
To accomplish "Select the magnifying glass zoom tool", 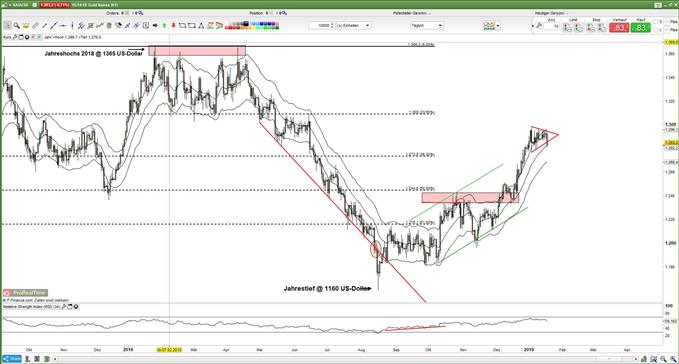I will click(x=16, y=26).
